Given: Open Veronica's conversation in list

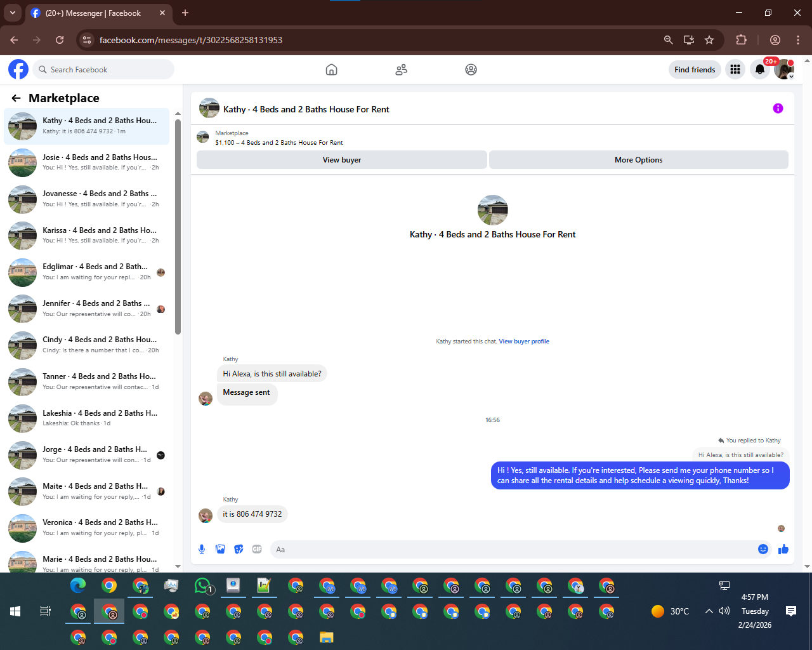Looking at the screenshot, I should pos(87,528).
